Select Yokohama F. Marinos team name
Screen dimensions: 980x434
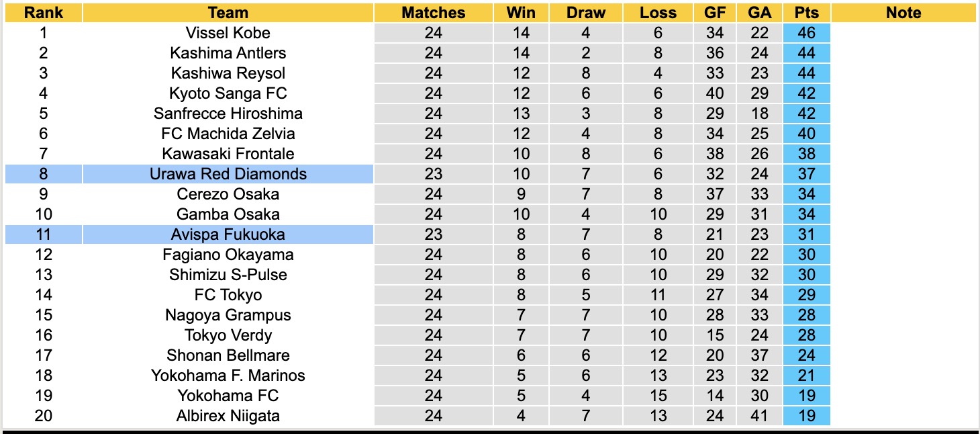point(228,376)
